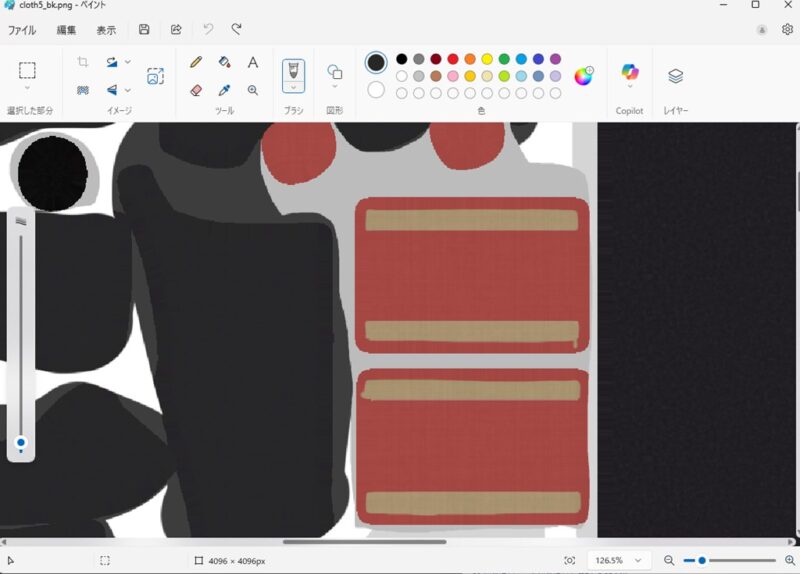The image size is (800, 574).
Task: Select the Text tool
Action: tap(253, 62)
